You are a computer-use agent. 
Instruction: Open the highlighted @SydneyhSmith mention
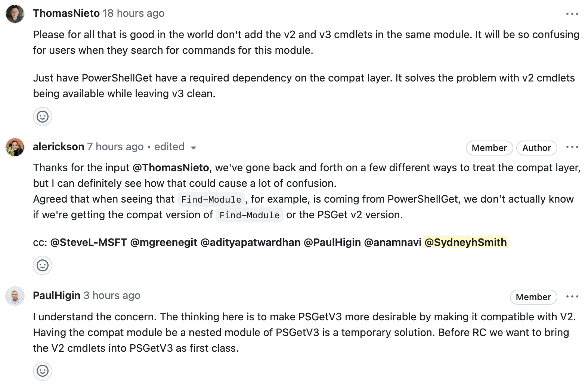click(465, 242)
